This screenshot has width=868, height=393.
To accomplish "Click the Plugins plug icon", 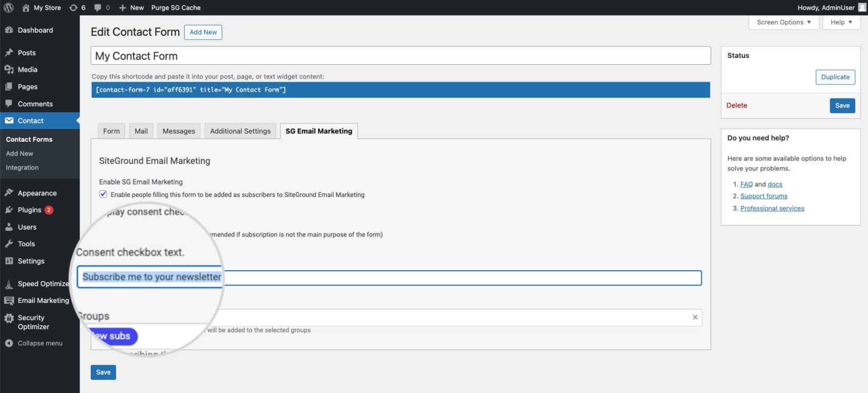I will point(9,210).
